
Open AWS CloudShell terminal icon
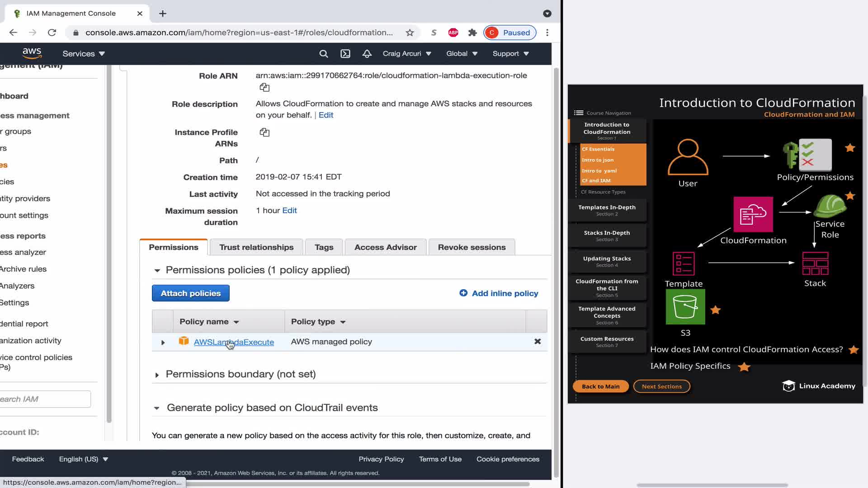pos(345,54)
